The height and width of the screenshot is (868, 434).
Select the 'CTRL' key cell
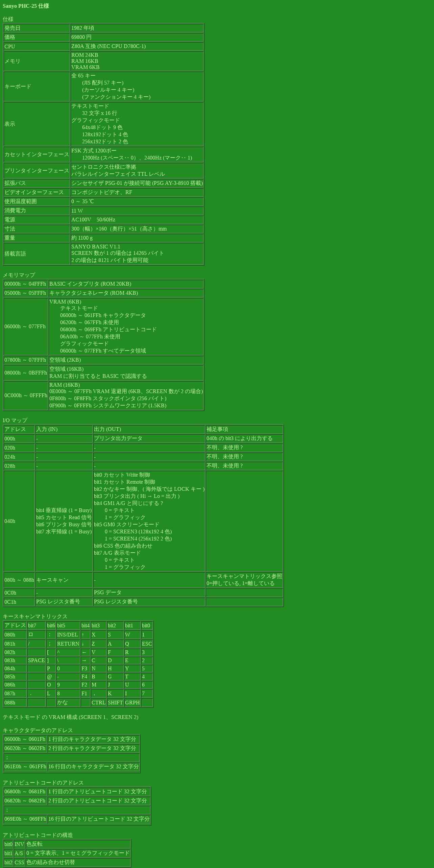click(99, 702)
